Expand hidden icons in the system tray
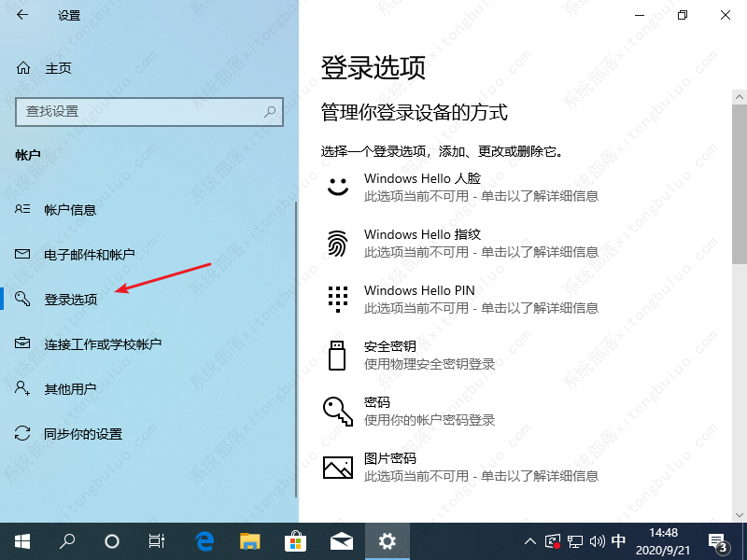The image size is (747, 560). click(x=529, y=540)
